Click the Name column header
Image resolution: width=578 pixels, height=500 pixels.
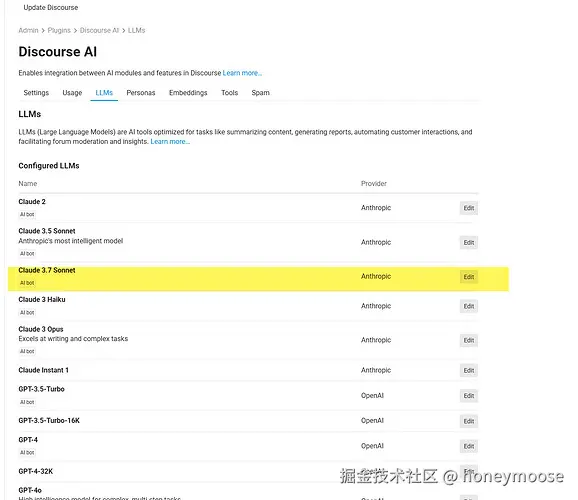(28, 183)
